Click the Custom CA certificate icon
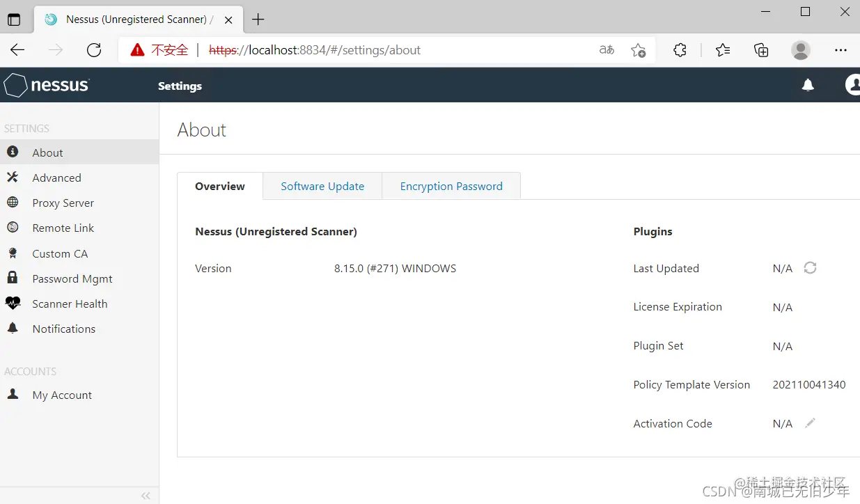This screenshot has width=860, height=504. (13, 253)
